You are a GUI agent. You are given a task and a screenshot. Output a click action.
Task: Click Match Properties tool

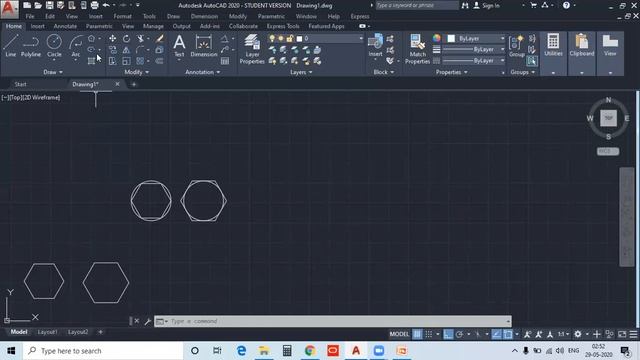[x=417, y=49]
